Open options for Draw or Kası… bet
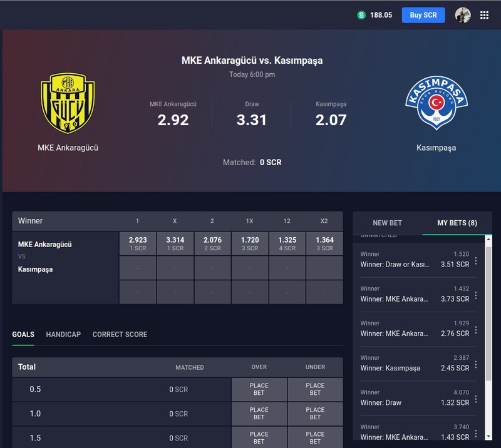Viewport: 501px width, 448px height. [476, 261]
